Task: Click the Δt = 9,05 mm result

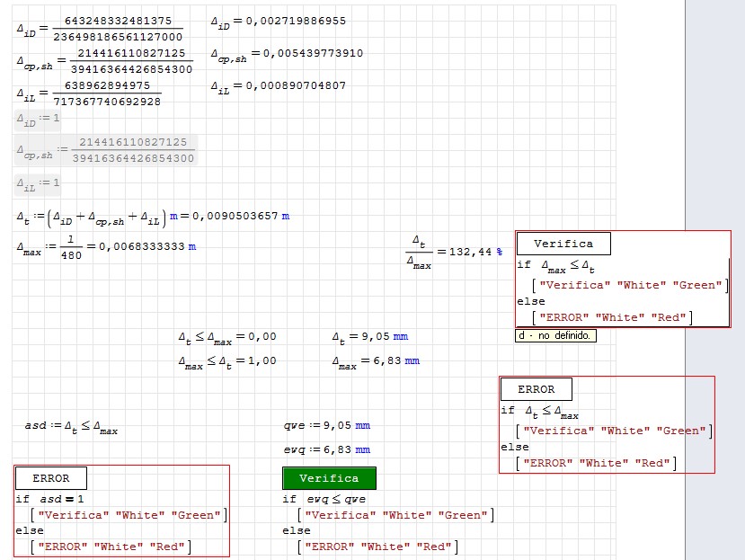Action: [369, 337]
